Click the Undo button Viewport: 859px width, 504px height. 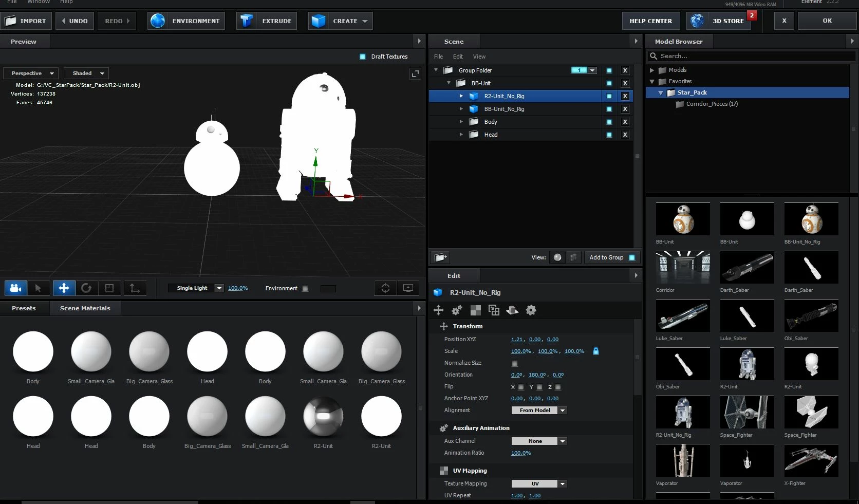[x=74, y=21]
